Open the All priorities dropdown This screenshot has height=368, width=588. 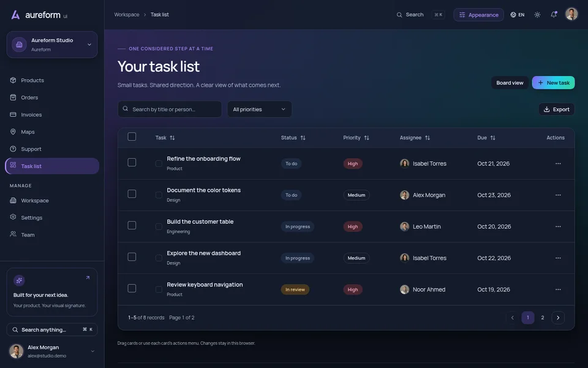click(x=260, y=109)
